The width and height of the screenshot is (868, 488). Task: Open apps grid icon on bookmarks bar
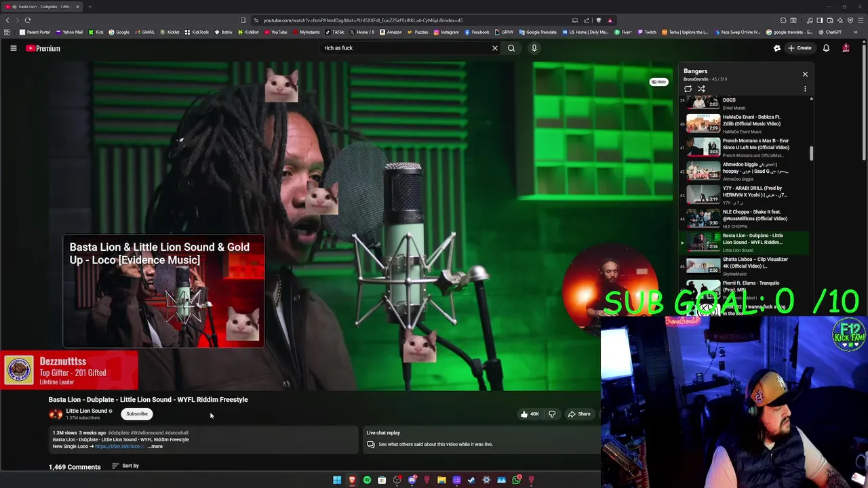(x=7, y=32)
